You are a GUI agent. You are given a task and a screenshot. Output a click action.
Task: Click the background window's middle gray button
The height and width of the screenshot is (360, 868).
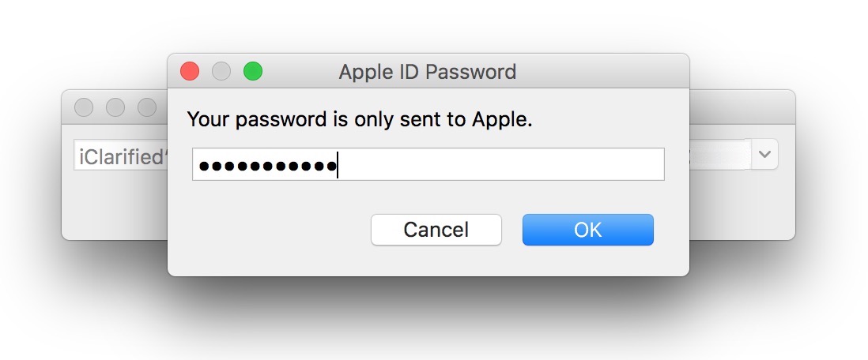115,107
